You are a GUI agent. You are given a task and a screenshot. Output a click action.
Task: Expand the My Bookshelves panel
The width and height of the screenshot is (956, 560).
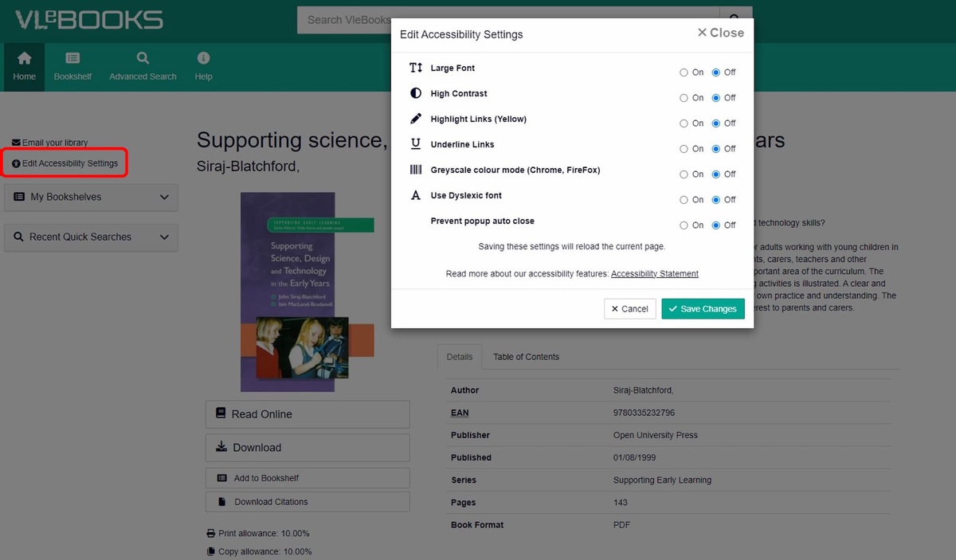pos(91,197)
